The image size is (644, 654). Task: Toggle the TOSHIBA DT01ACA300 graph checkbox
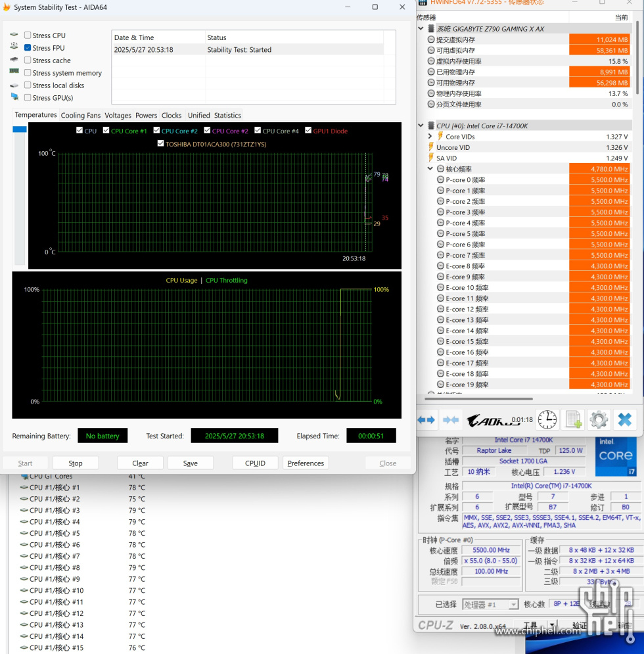tap(160, 143)
